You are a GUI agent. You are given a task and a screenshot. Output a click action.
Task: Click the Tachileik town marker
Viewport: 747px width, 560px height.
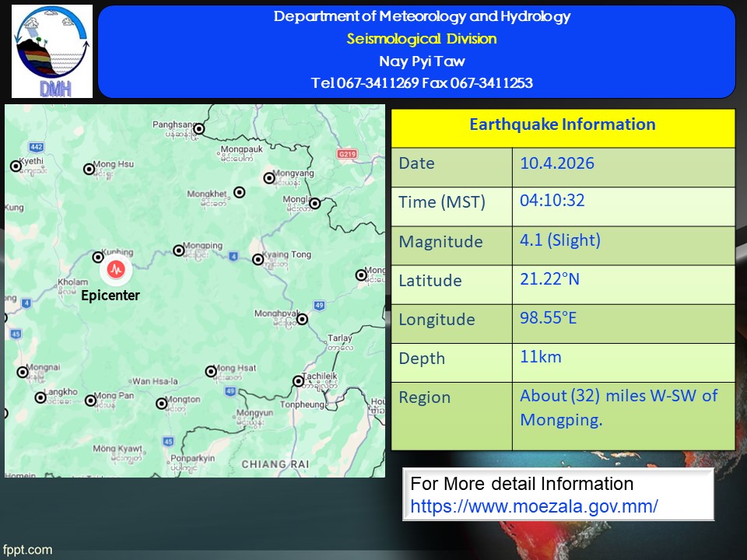pyautogui.click(x=298, y=381)
